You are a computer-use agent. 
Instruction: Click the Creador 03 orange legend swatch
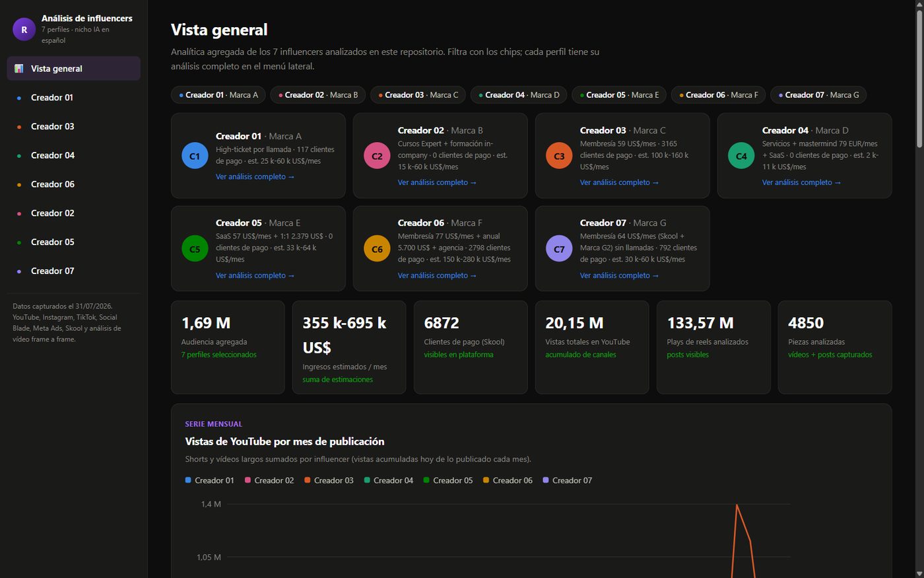pyautogui.click(x=308, y=480)
